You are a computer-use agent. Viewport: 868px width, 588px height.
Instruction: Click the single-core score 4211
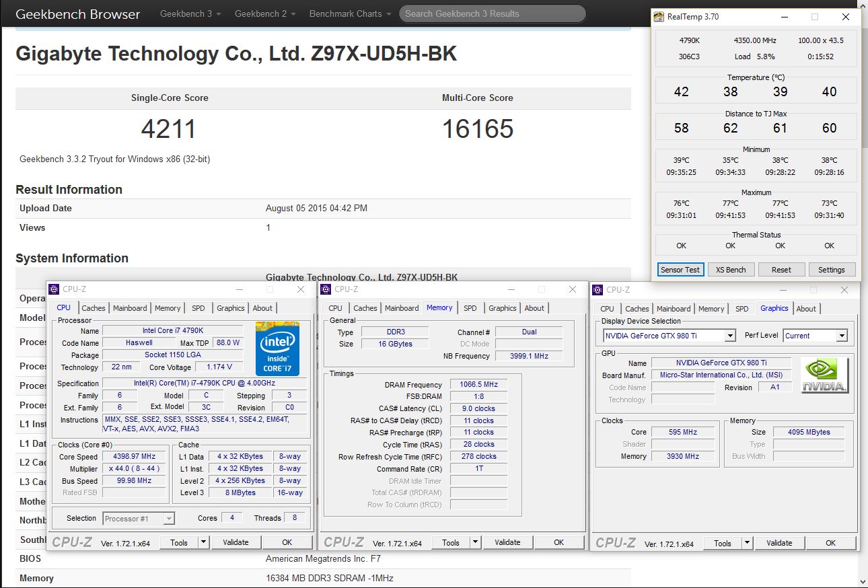pyautogui.click(x=169, y=129)
